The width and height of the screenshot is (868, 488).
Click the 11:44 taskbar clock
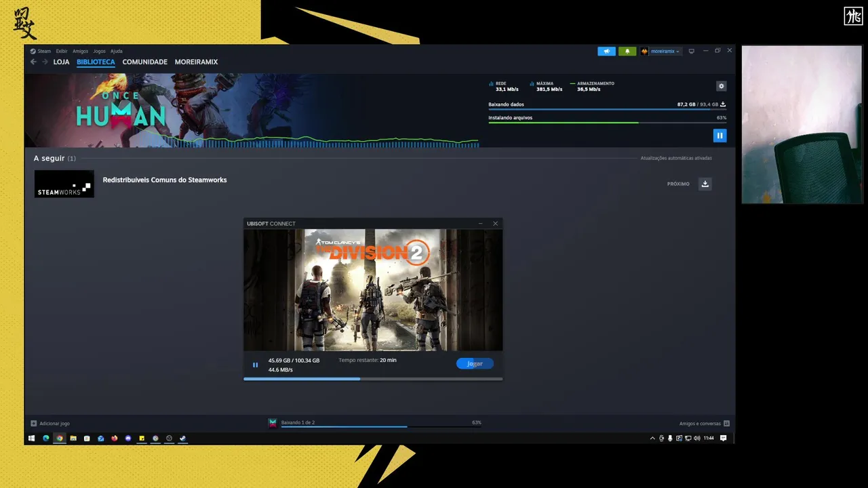pos(709,439)
